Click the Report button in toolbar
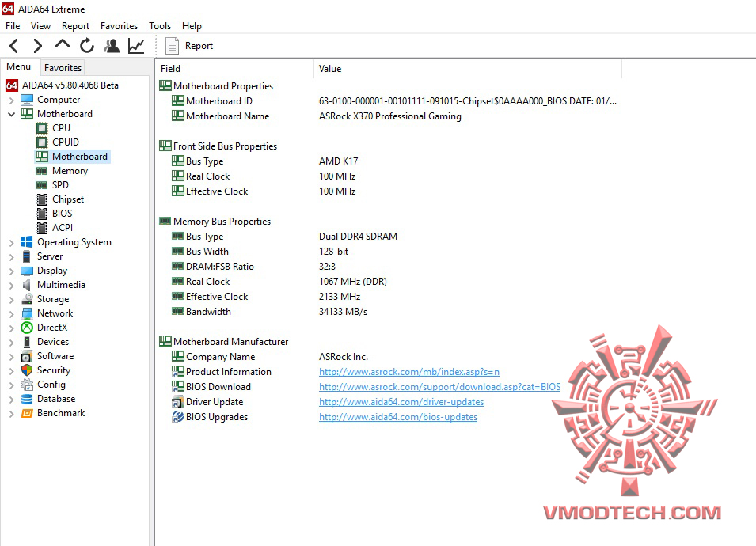This screenshot has height=546, width=756. click(189, 46)
